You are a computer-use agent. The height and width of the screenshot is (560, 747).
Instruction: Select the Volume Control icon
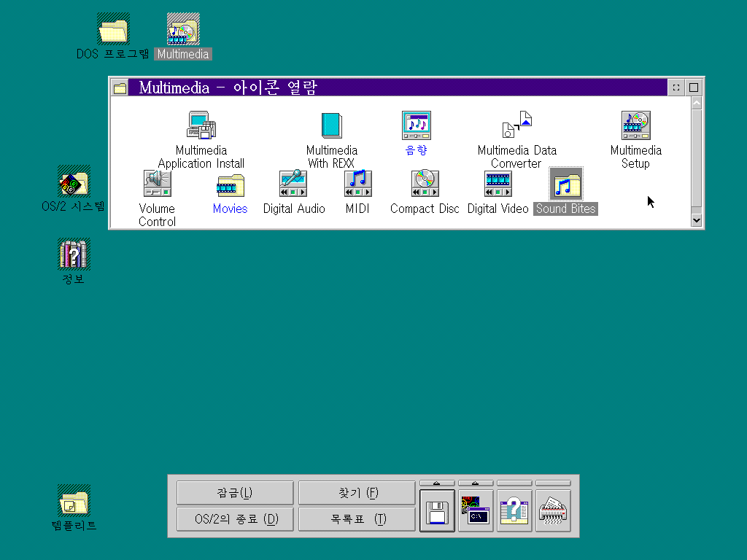tap(158, 183)
